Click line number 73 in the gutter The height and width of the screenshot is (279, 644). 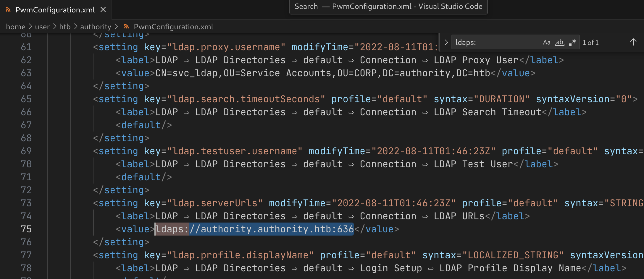tap(26, 203)
